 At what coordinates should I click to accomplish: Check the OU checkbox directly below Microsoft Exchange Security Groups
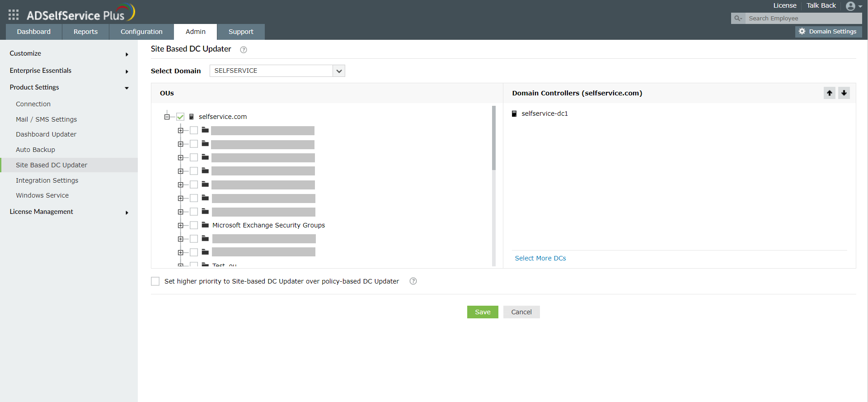click(x=194, y=239)
